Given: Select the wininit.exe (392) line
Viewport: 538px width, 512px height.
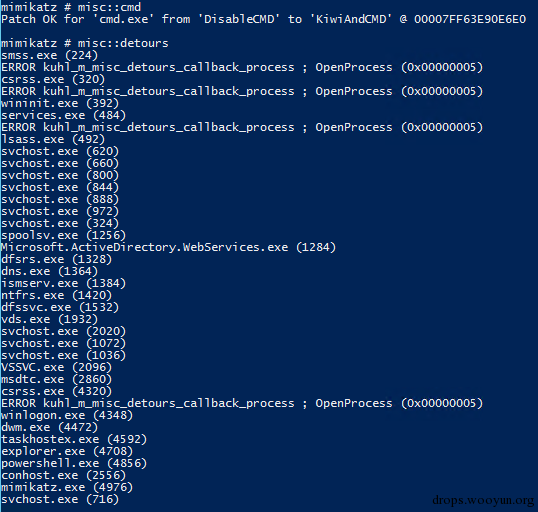Looking at the screenshot, I should (x=60, y=103).
